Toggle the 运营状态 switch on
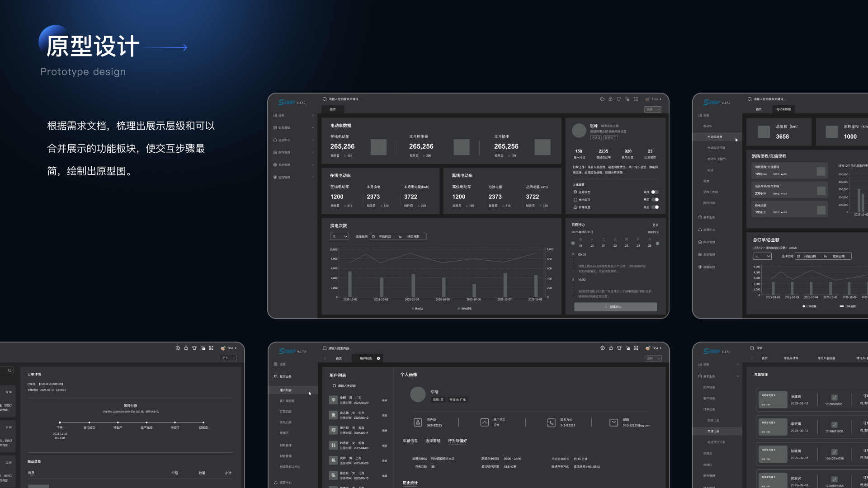The height and width of the screenshot is (488, 868). click(655, 192)
